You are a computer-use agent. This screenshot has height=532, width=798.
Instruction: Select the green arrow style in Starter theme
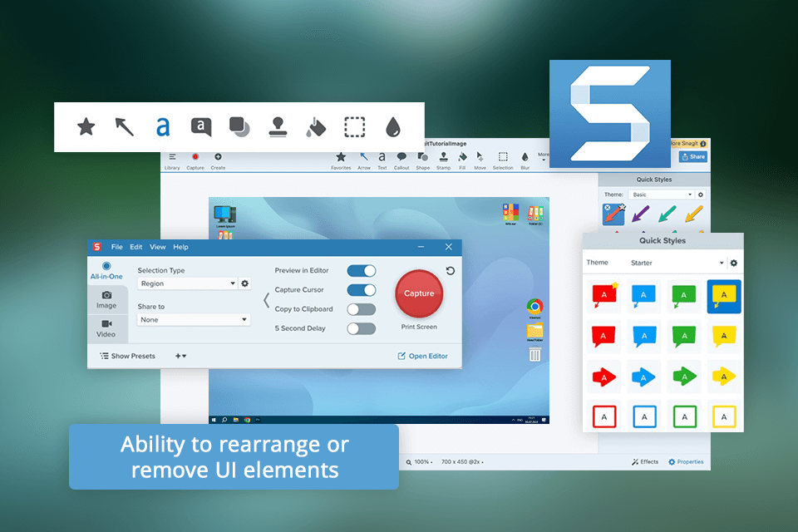[x=684, y=377]
